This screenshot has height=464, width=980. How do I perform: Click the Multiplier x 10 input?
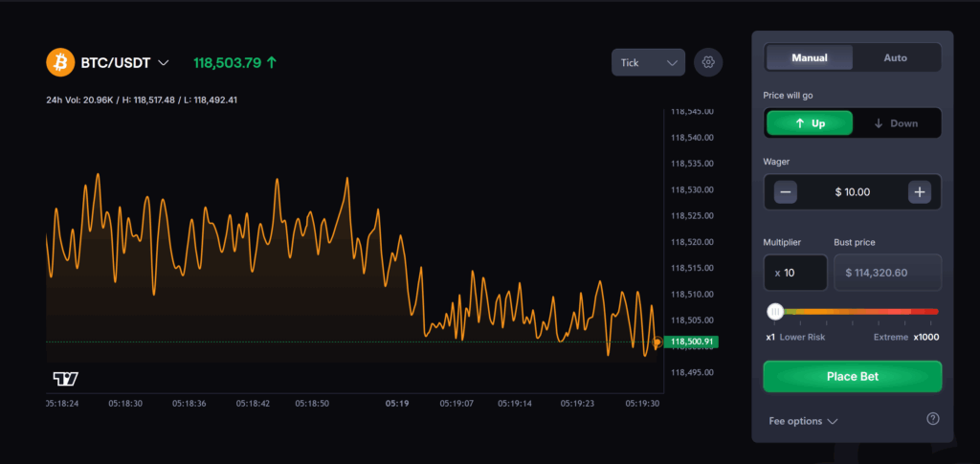click(x=795, y=273)
